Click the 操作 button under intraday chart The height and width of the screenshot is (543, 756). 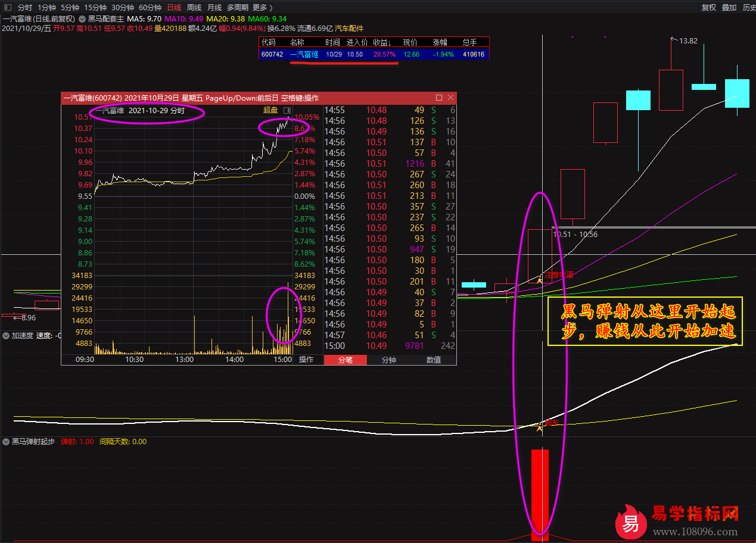pyautogui.click(x=306, y=360)
